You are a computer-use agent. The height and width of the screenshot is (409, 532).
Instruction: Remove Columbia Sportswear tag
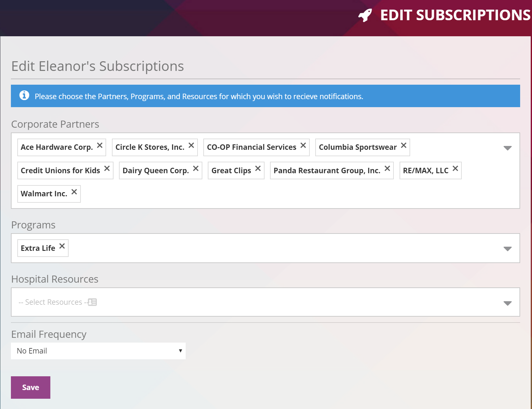[x=403, y=145]
